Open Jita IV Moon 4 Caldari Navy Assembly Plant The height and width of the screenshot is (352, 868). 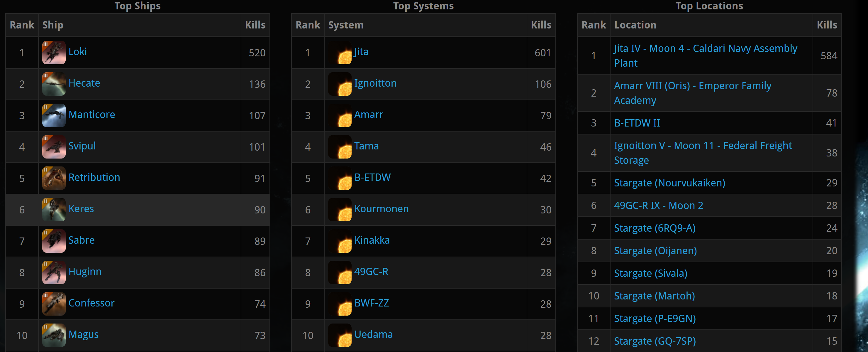pyautogui.click(x=706, y=56)
